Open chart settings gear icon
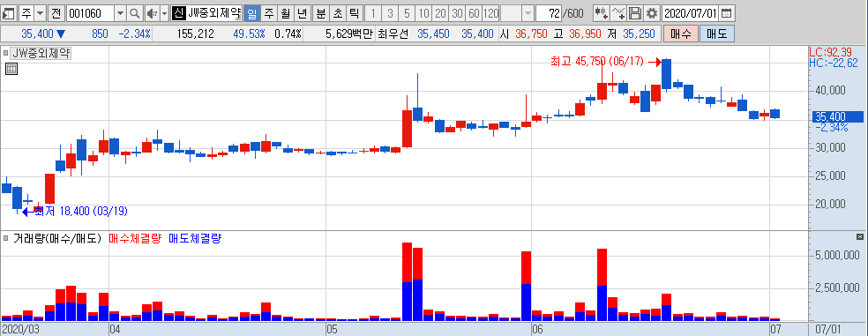This screenshot has width=868, height=336. coord(652,12)
